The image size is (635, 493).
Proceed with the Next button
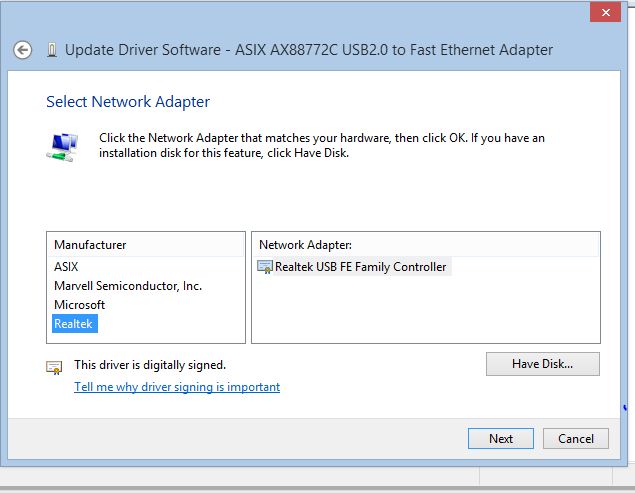click(x=501, y=438)
